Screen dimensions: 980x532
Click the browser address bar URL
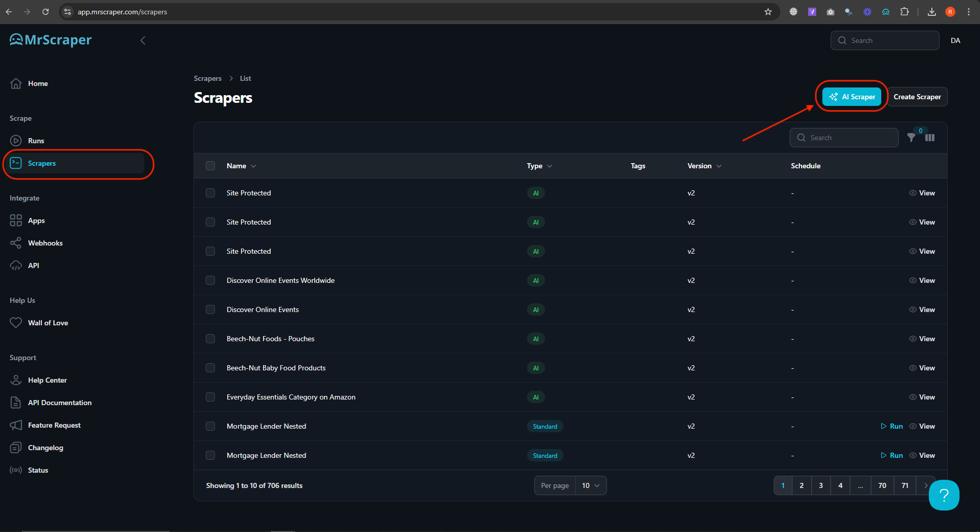[x=122, y=12]
